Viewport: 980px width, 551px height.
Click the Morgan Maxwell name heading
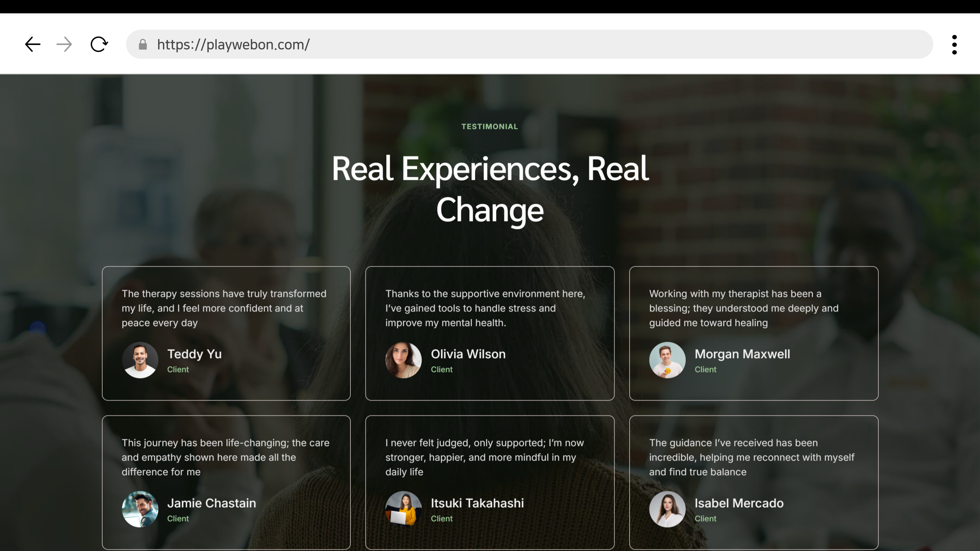click(x=742, y=354)
